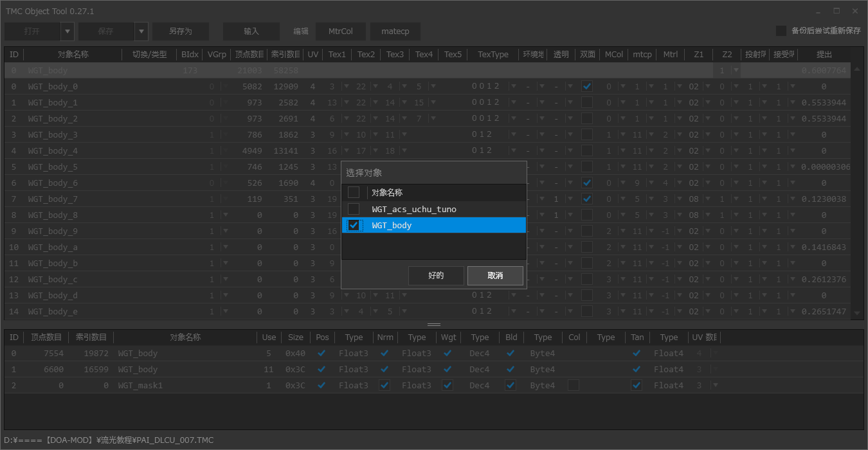Maximize the TMC Object Tool window

(836, 11)
